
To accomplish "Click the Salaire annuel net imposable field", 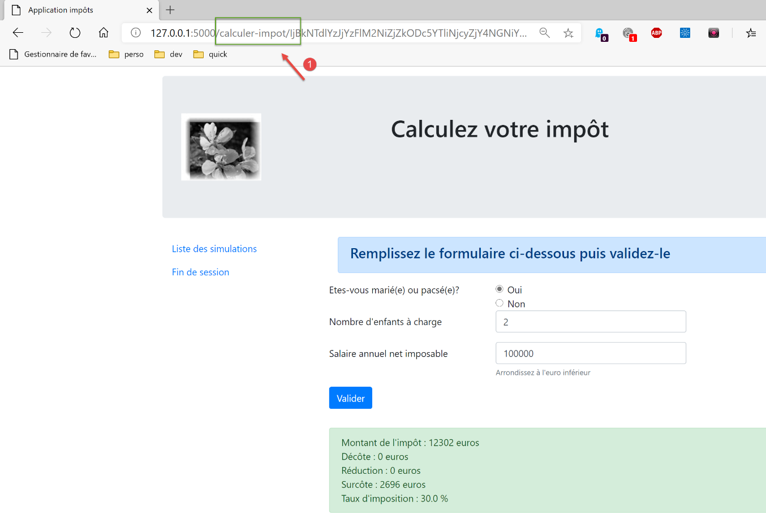I will point(591,353).
